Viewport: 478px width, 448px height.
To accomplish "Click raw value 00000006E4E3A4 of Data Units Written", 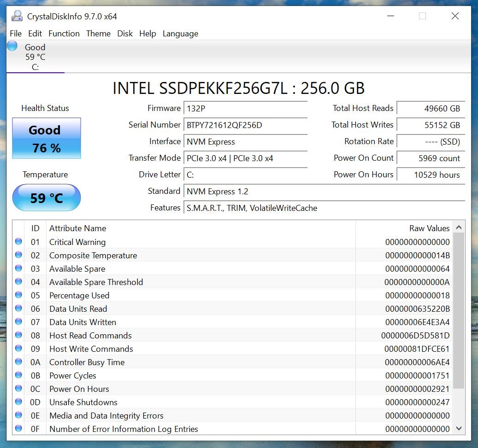I will [417, 322].
